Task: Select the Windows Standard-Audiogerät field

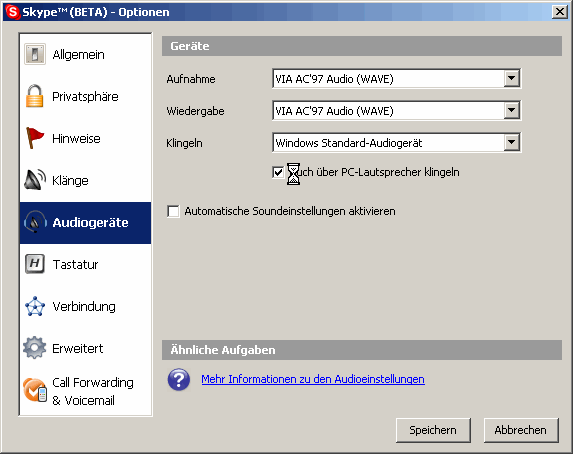Action: click(x=396, y=143)
